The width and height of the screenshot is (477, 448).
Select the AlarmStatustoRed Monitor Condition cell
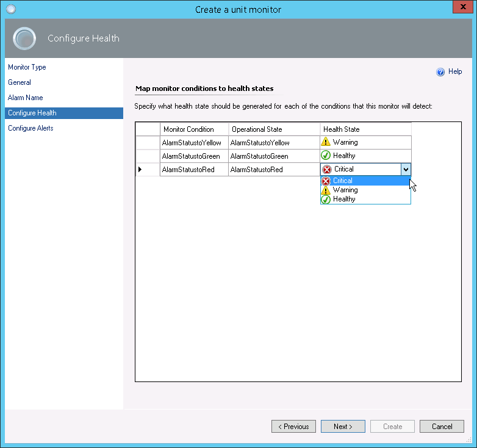(x=194, y=169)
